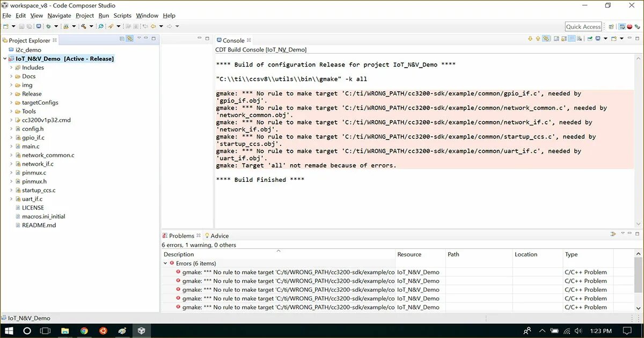This screenshot has width=644, height=338.
Task: Select cc3200v1p32.cmd file
Action: click(46, 120)
